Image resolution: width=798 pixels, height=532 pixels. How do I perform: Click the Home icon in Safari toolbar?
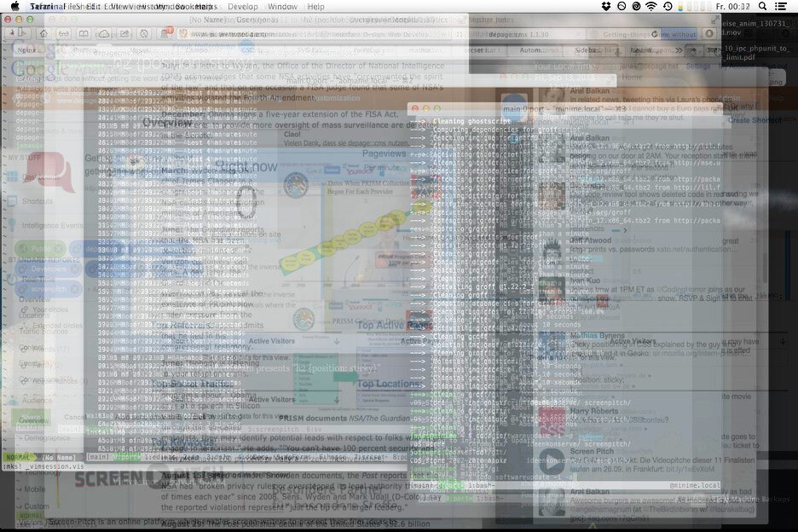pos(43,33)
